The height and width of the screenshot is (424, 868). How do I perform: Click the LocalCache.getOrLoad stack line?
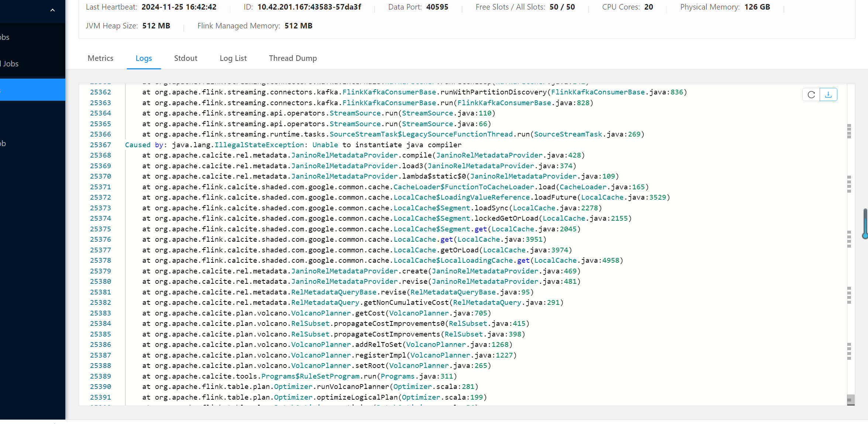[357, 250]
